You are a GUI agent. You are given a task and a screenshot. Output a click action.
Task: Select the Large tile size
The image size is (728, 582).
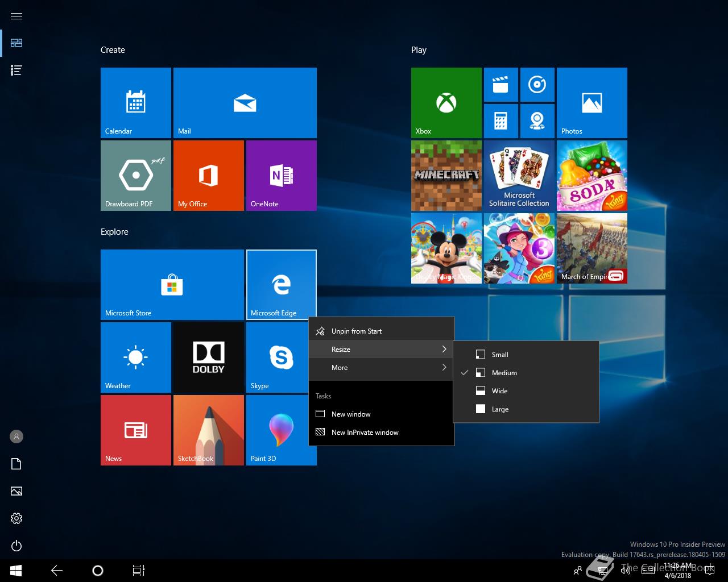(x=526, y=409)
